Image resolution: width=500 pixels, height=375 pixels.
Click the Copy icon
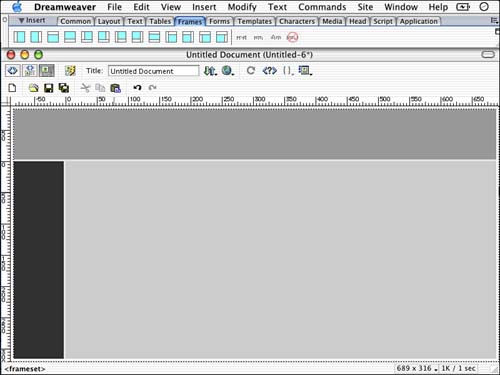pyautogui.click(x=100, y=88)
